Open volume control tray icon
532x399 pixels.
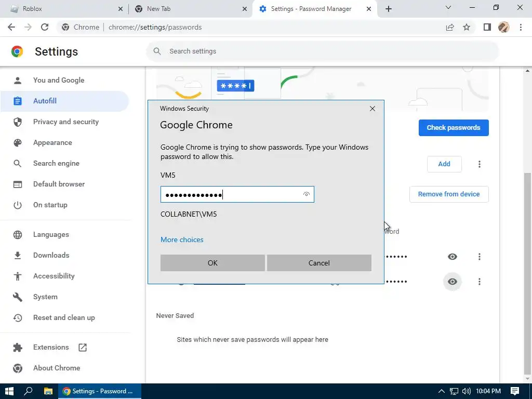(x=467, y=391)
